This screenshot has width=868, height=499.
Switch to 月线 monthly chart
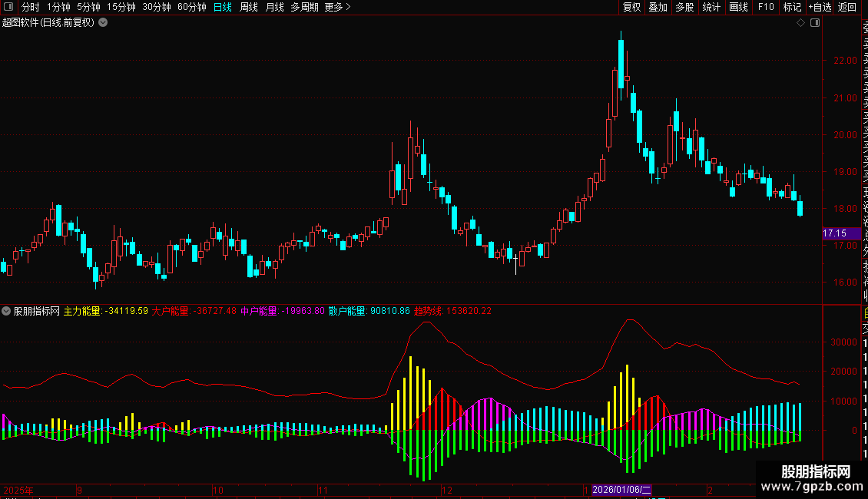point(274,7)
